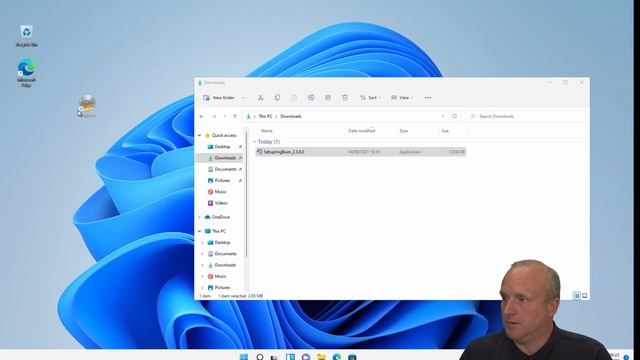Open Music under Quick access
This screenshot has height=360, width=640.
pos(220,192)
